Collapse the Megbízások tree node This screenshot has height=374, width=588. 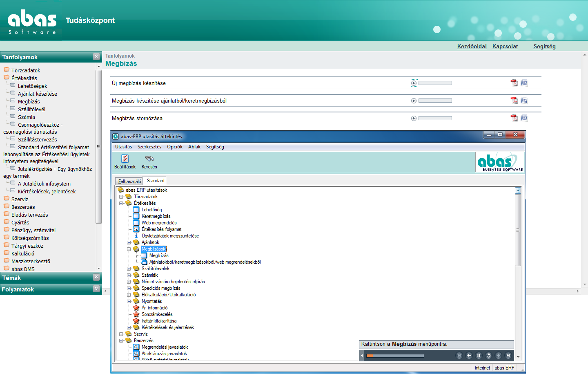coord(129,249)
